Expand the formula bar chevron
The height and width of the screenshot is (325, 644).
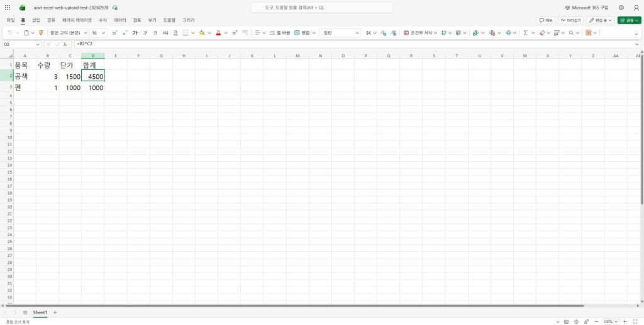click(637, 44)
